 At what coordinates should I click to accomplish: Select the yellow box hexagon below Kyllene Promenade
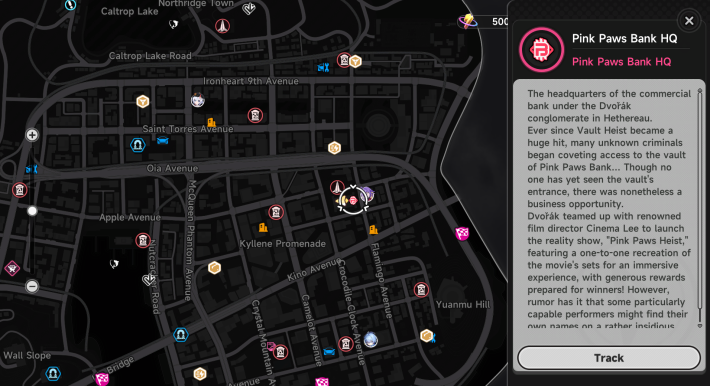click(214, 268)
